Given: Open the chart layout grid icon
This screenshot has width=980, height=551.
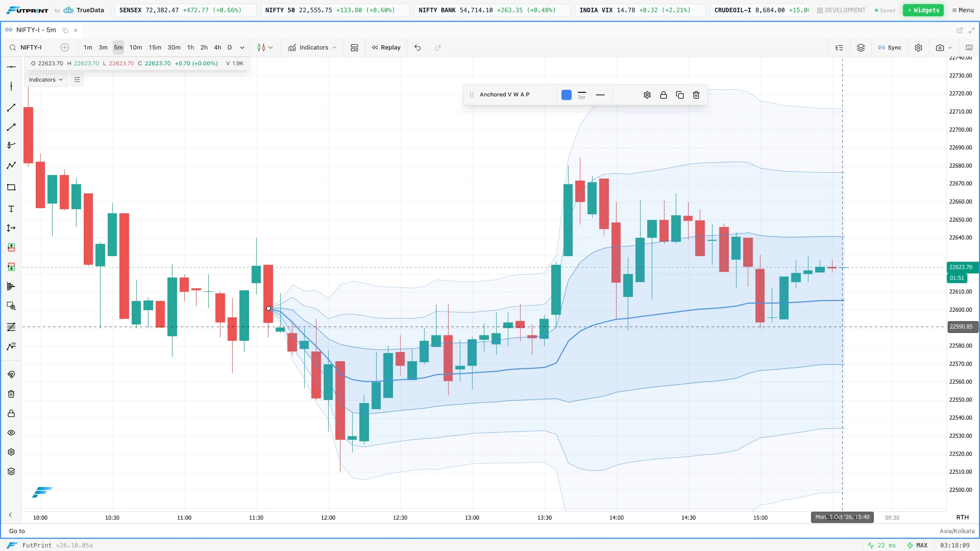Looking at the screenshot, I should 354,48.
